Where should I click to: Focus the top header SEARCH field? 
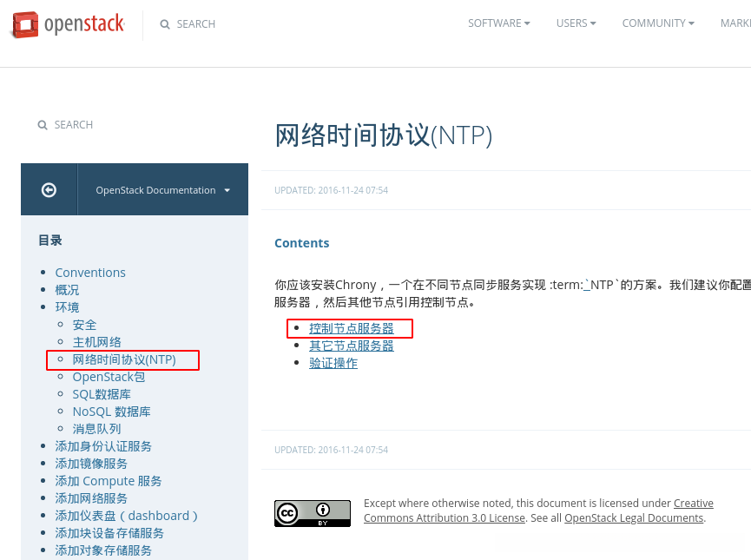pyautogui.click(x=196, y=24)
